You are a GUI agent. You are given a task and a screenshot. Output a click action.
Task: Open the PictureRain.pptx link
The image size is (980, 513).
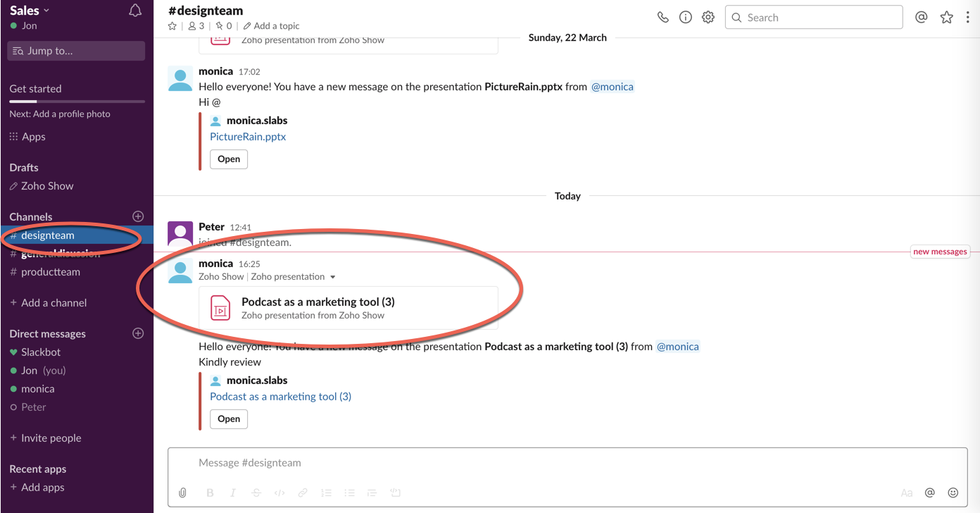point(248,137)
